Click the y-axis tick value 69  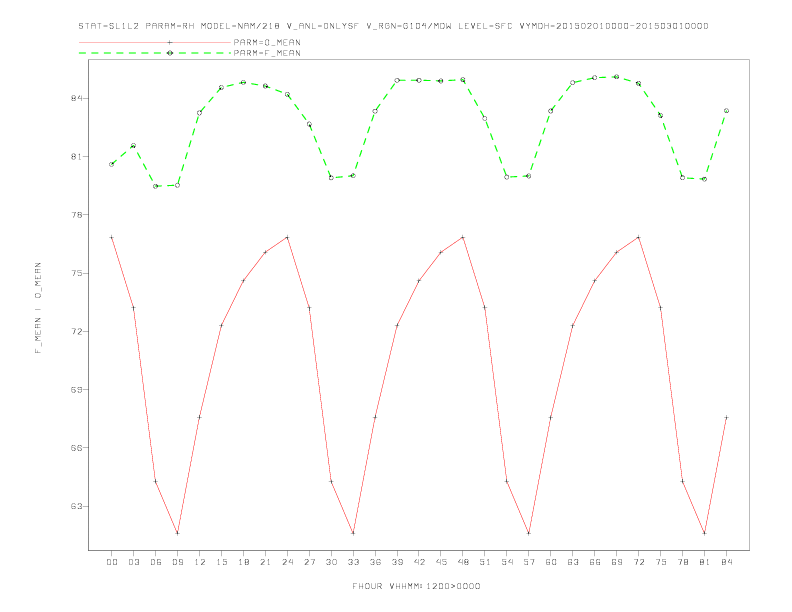point(76,389)
